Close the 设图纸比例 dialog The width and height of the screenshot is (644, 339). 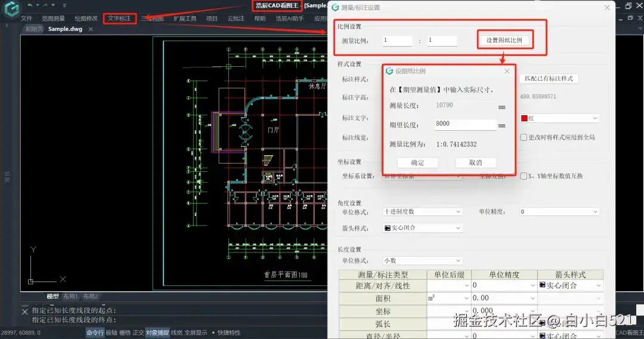(x=507, y=71)
